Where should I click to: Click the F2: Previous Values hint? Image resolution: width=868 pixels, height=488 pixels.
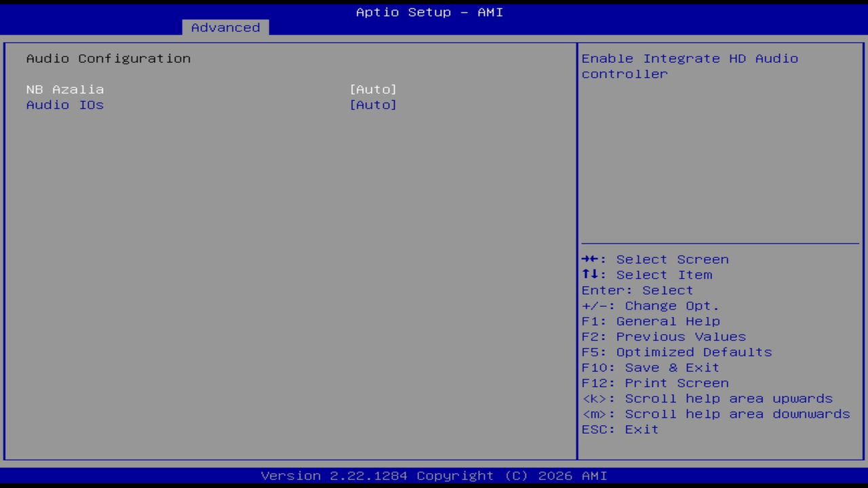[x=664, y=338]
